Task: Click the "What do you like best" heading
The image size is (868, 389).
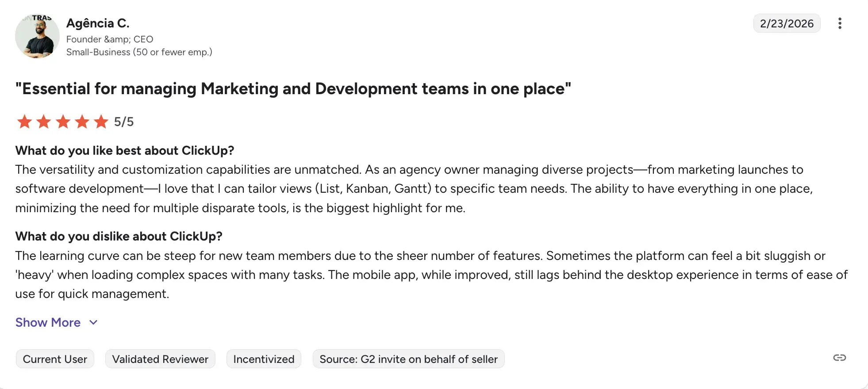Action: (x=125, y=151)
